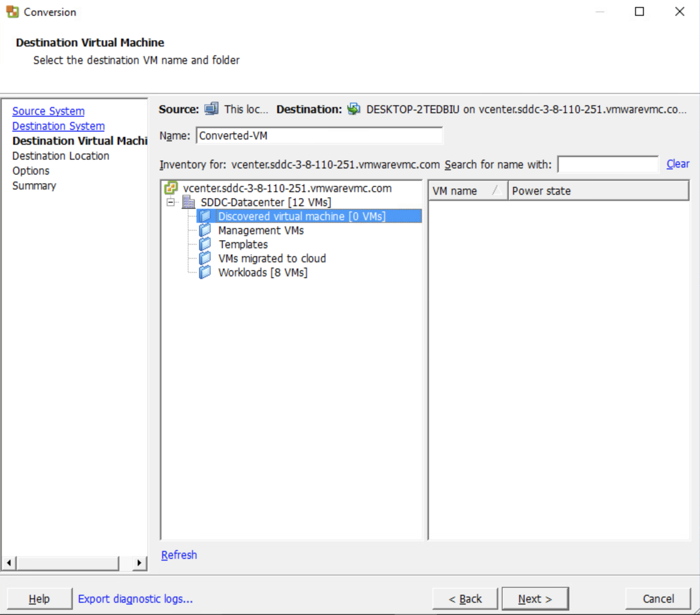The height and width of the screenshot is (615, 700).
Task: Open the Destination System step link
Action: pos(58,126)
